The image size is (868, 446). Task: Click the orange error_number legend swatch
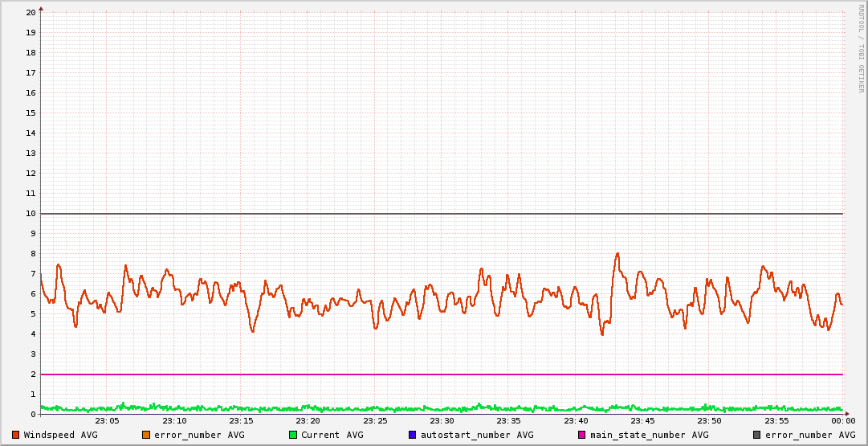[x=146, y=435]
